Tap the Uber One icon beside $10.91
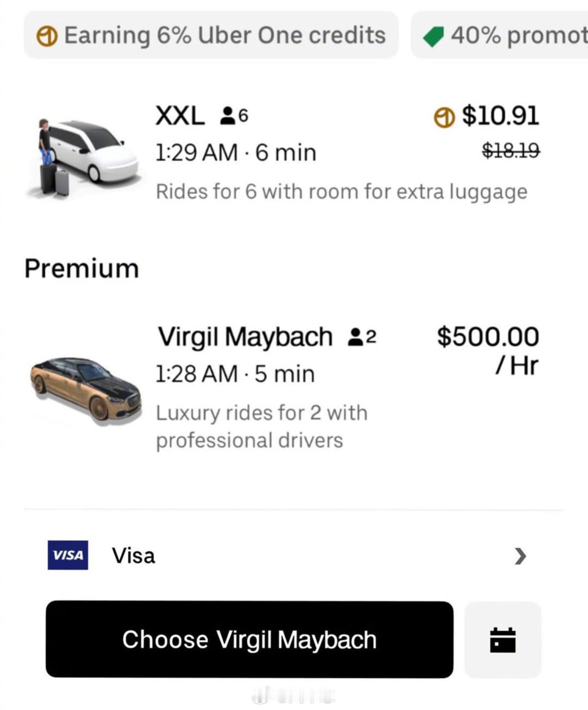 (444, 117)
